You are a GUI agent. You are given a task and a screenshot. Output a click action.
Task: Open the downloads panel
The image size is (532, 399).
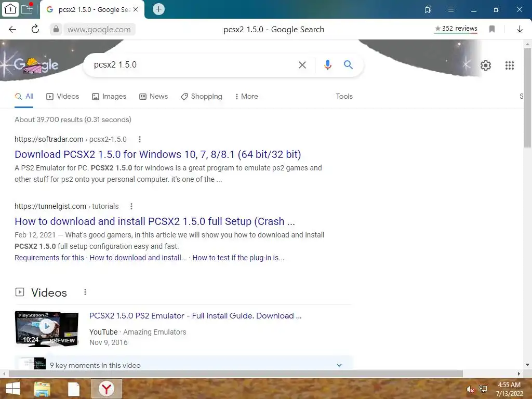point(520,30)
